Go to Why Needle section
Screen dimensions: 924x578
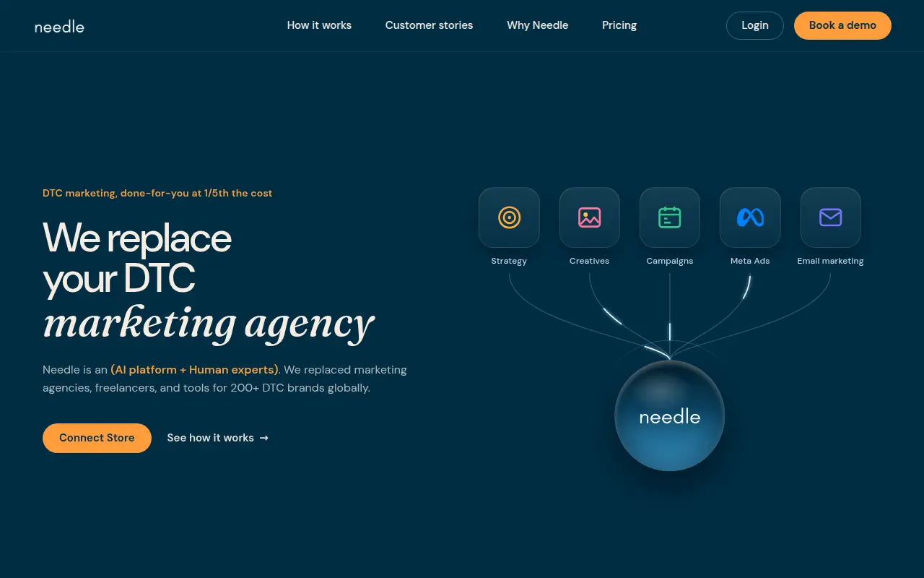tap(538, 25)
